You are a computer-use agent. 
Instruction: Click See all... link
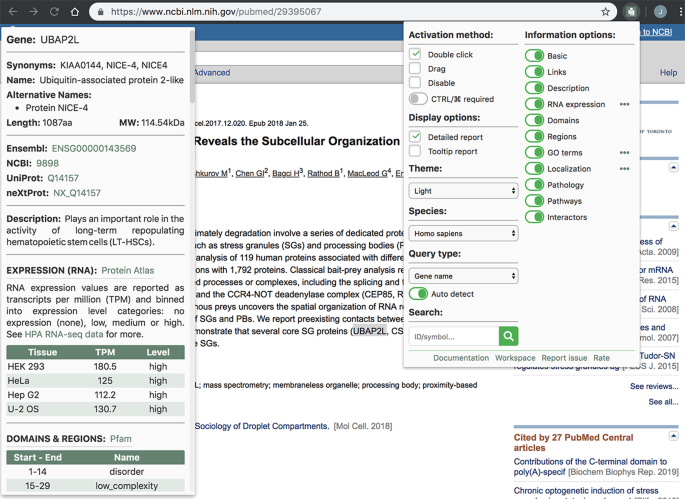663,402
